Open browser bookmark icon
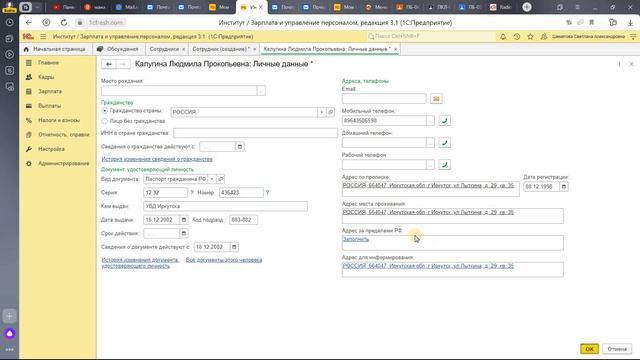This screenshot has height=360, width=640. pos(591,22)
